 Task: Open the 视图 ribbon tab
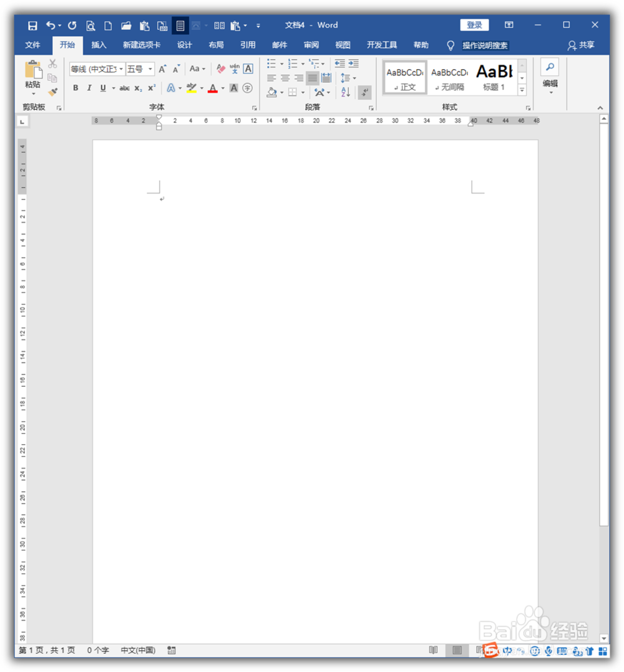[x=342, y=44]
